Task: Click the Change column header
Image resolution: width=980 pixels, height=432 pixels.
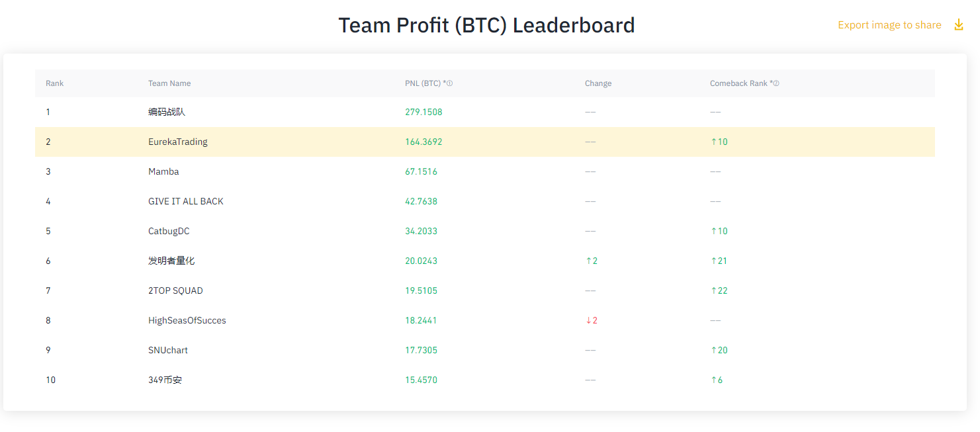Action: [x=598, y=83]
